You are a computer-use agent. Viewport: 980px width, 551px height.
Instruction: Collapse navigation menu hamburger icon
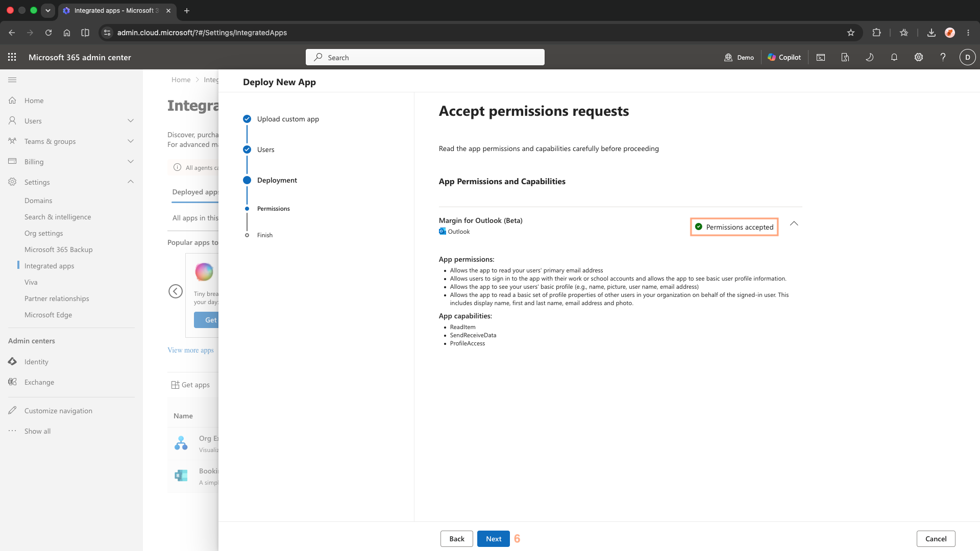tap(12, 80)
